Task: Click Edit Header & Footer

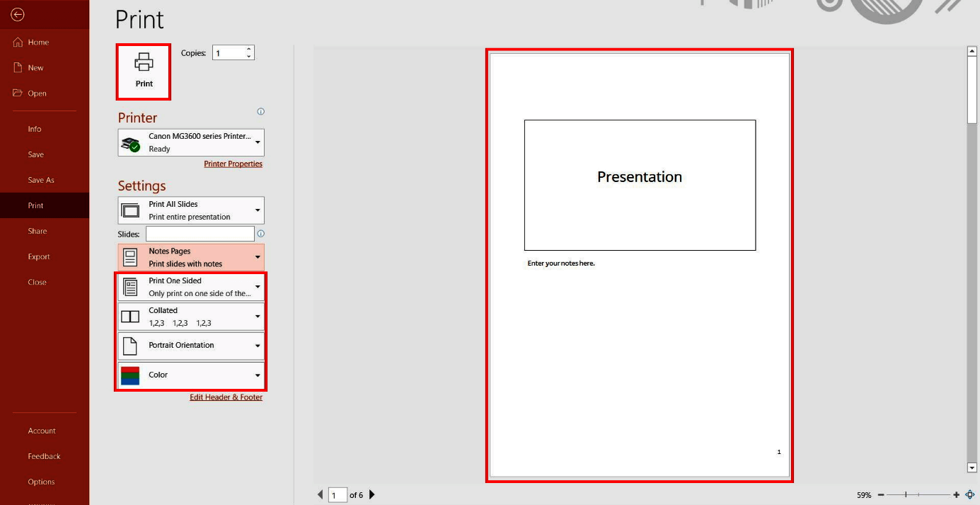Action: (x=226, y=397)
